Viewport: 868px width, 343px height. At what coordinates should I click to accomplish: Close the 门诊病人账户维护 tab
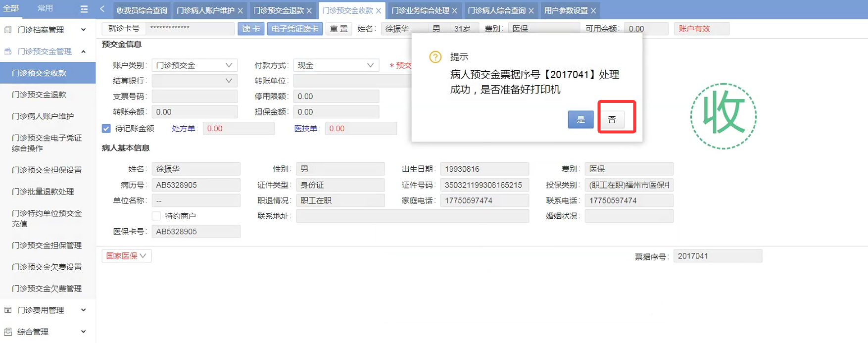241,10
